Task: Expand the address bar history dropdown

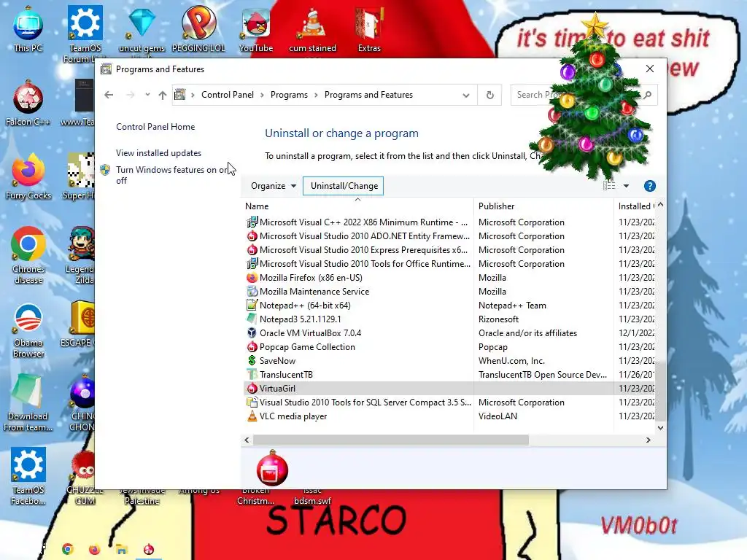Action: click(466, 96)
